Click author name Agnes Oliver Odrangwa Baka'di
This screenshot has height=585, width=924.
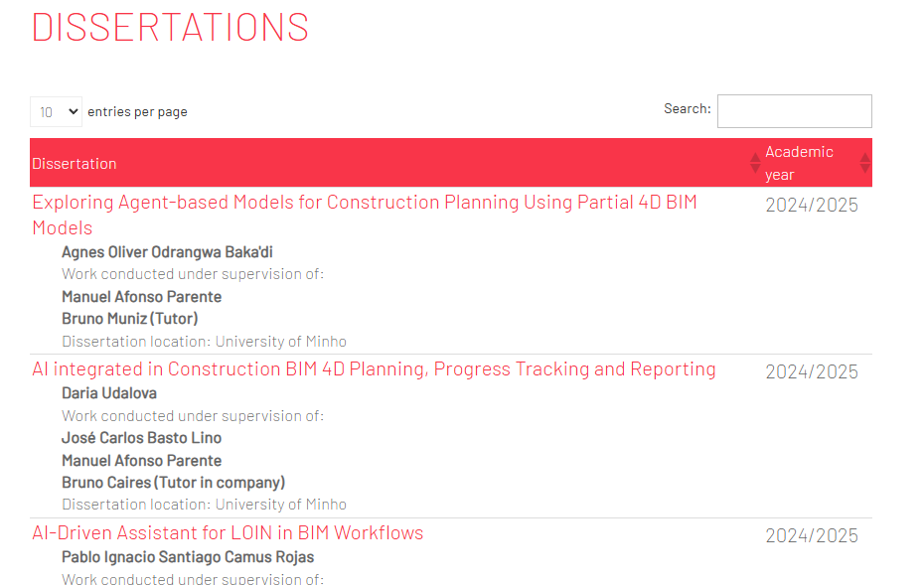pos(167,252)
